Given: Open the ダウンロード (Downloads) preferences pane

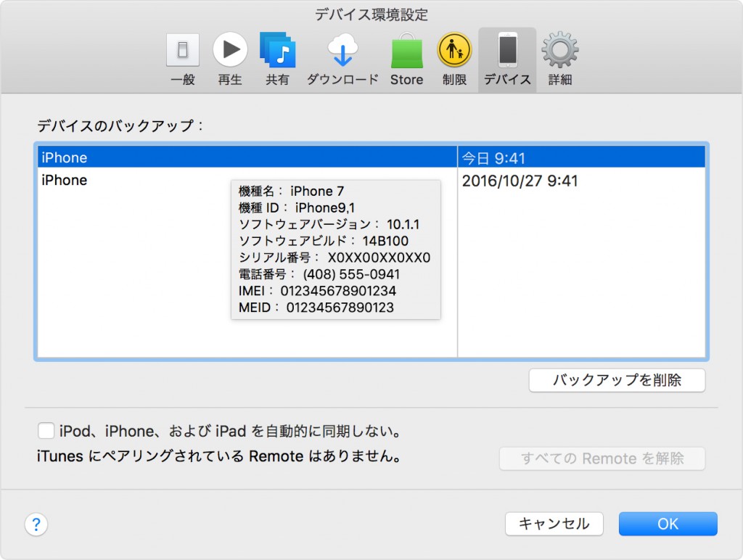Looking at the screenshot, I should pyautogui.click(x=342, y=59).
